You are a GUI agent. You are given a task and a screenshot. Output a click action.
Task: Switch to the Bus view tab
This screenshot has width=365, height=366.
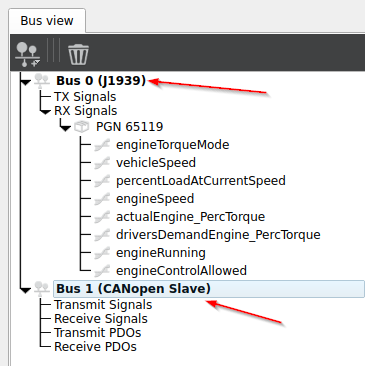(47, 21)
